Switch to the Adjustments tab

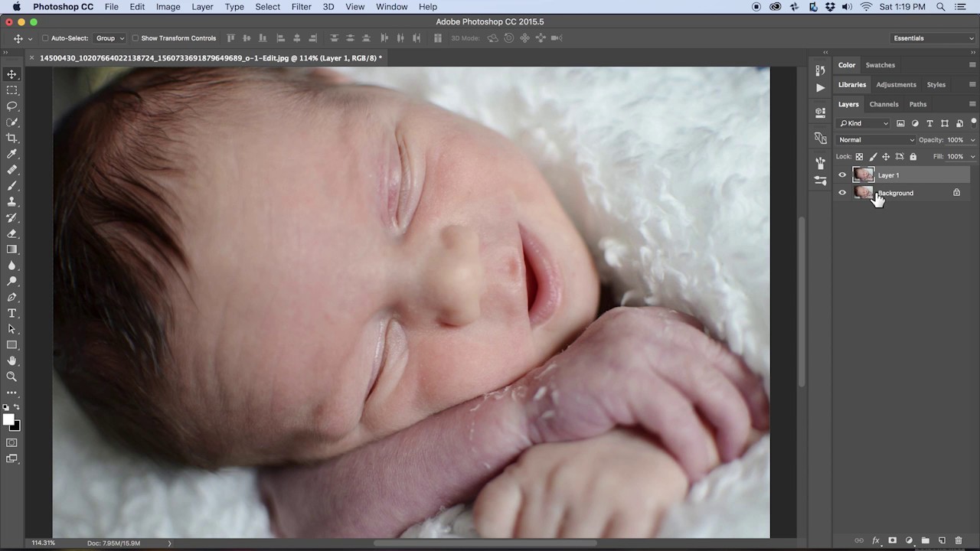896,85
